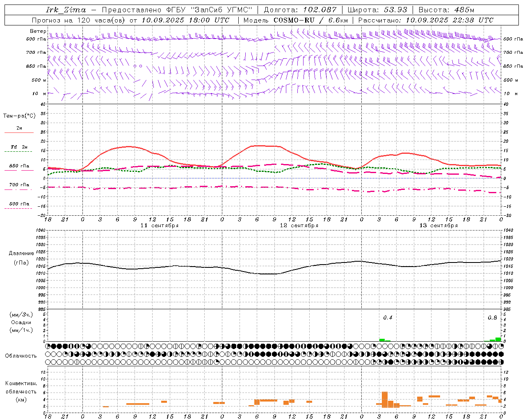
Task: Click the Td 2м dew point legend entry
Action: coord(19,147)
